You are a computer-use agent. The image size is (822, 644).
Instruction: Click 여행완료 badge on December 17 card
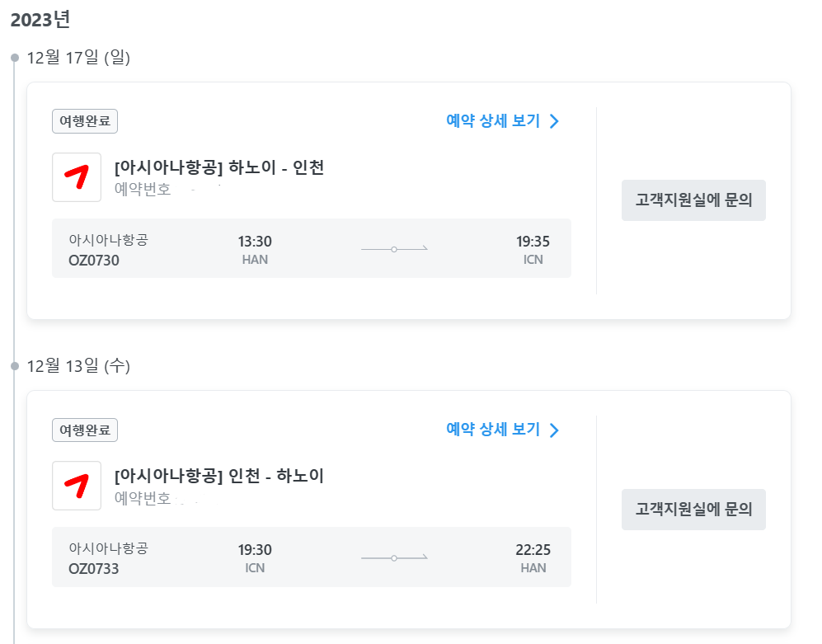click(x=85, y=121)
